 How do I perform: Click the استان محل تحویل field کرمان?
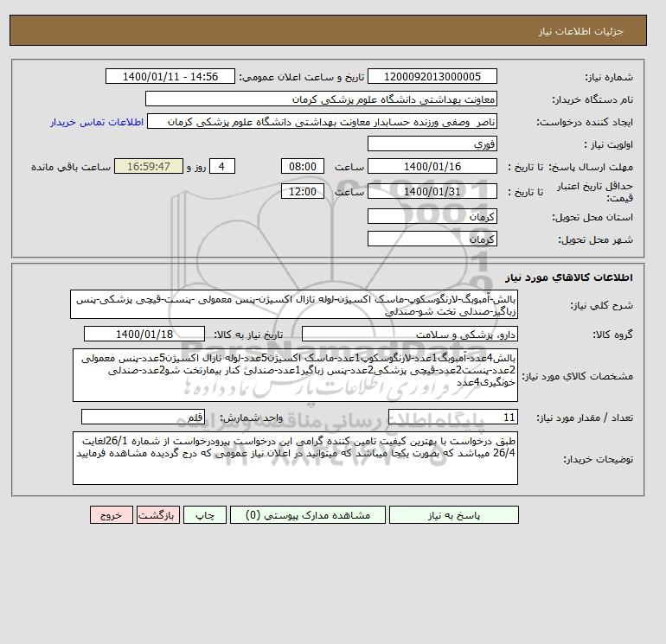[x=432, y=216]
